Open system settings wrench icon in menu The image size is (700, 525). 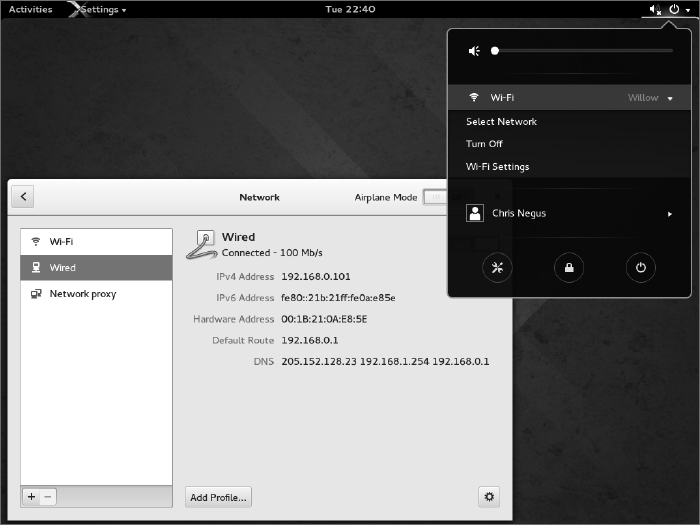497,267
